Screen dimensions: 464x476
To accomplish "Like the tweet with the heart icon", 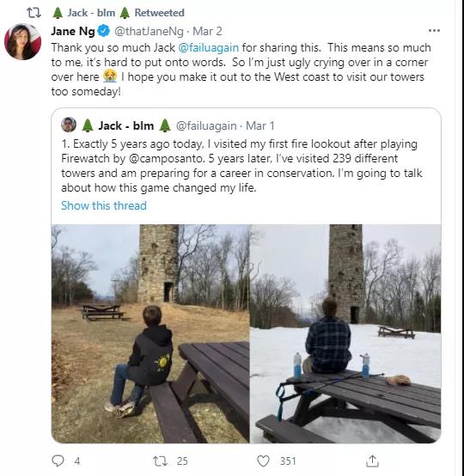I will [x=263, y=461].
